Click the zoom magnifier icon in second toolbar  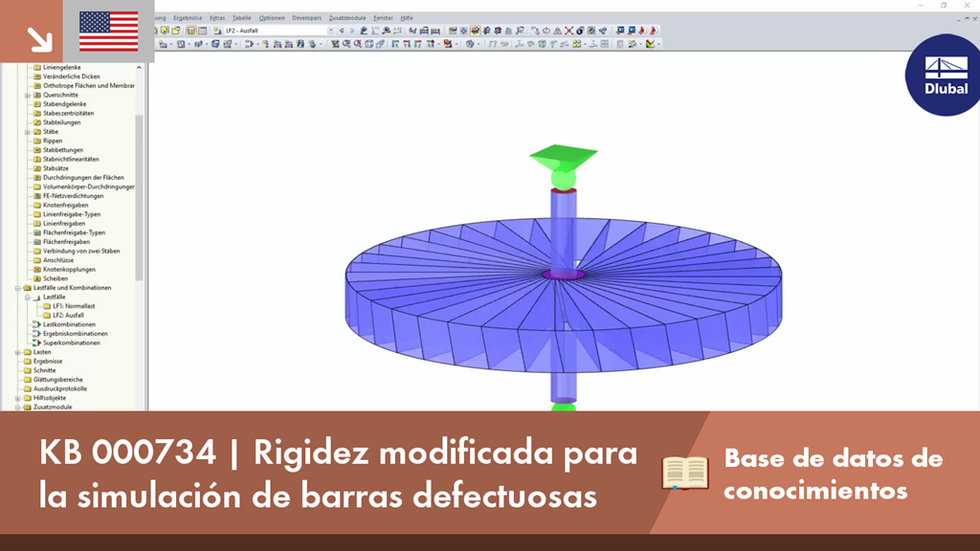[x=346, y=44]
